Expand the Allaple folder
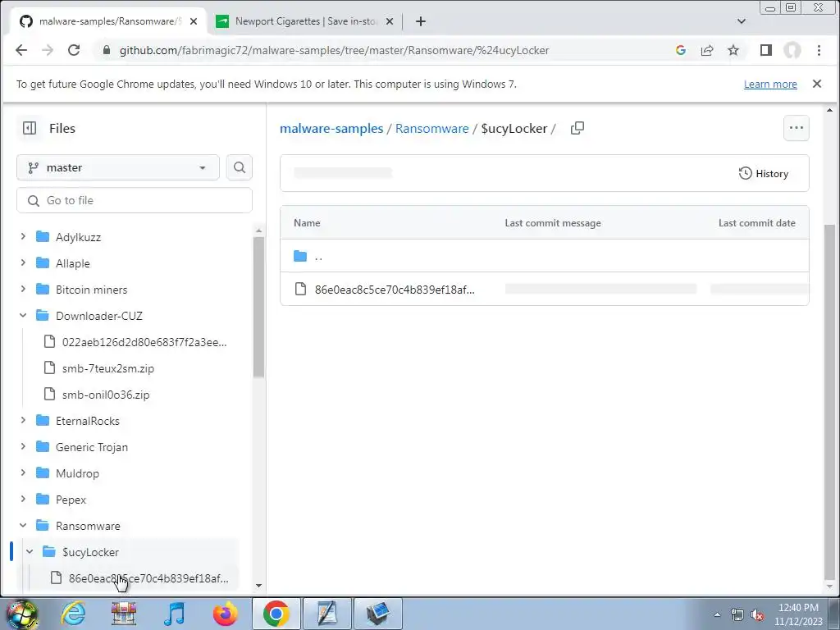Viewport: 840px width, 630px height. point(23,262)
